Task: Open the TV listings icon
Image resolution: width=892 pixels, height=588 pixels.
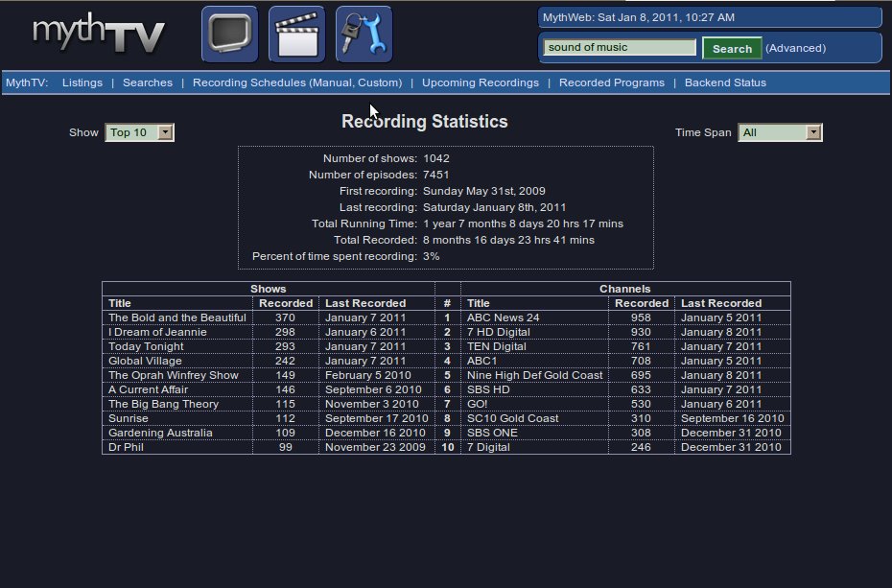Action: (230, 35)
